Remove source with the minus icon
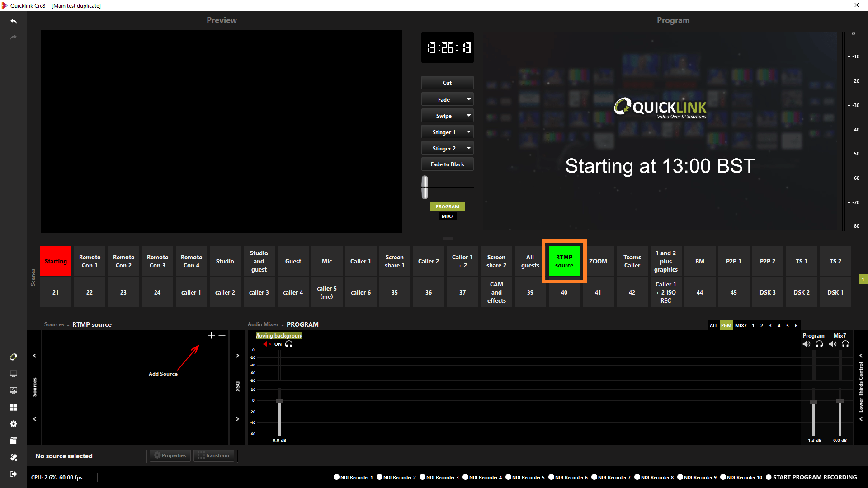This screenshot has height=488, width=868. tap(222, 335)
